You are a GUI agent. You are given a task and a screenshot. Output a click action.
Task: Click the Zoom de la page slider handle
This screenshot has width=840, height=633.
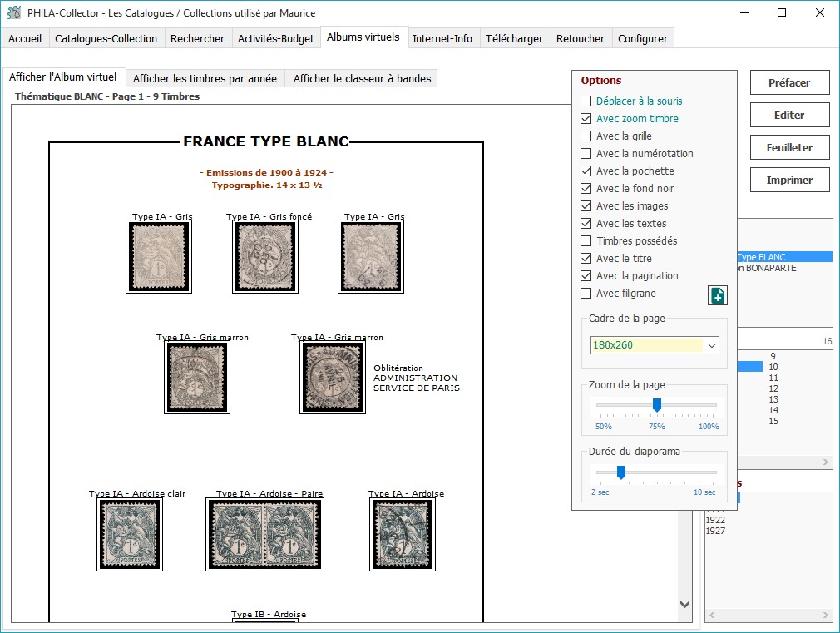657,405
